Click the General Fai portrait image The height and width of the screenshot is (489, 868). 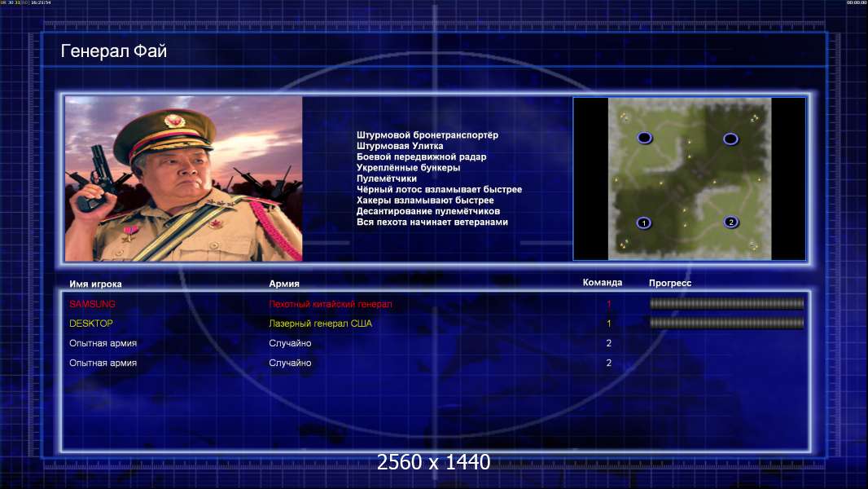coord(183,178)
